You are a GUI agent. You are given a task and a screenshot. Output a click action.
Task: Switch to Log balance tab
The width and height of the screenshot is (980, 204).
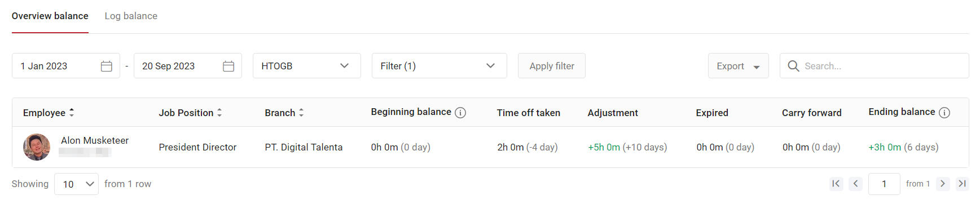coord(131,16)
